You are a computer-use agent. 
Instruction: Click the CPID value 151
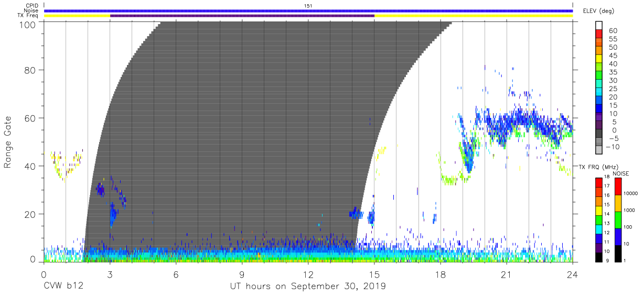pos(308,6)
